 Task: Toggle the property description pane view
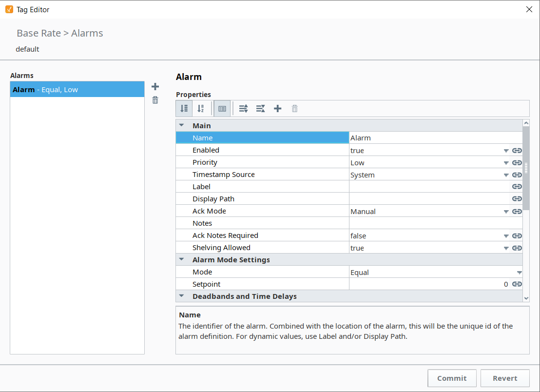coord(222,108)
